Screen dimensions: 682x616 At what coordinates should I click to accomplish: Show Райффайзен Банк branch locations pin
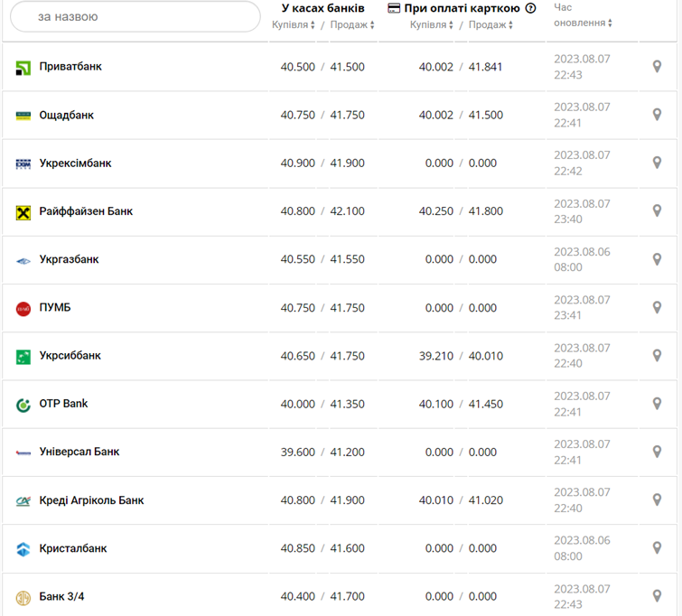coord(658,211)
